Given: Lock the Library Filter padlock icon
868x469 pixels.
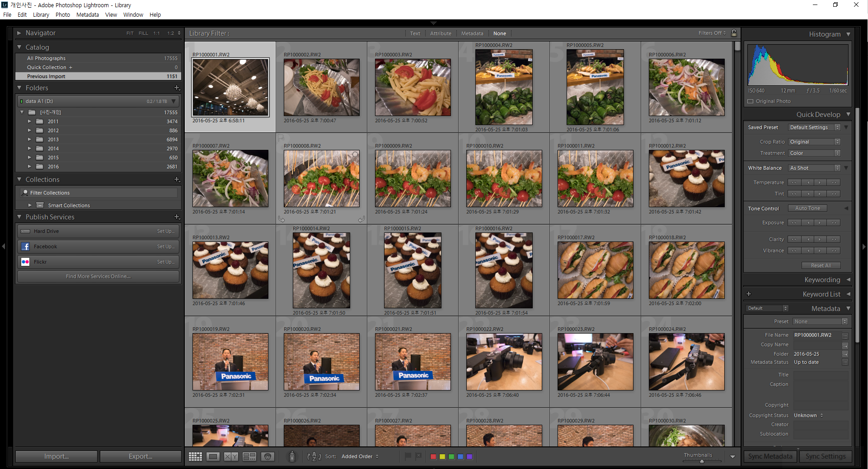Looking at the screenshot, I should pos(734,33).
